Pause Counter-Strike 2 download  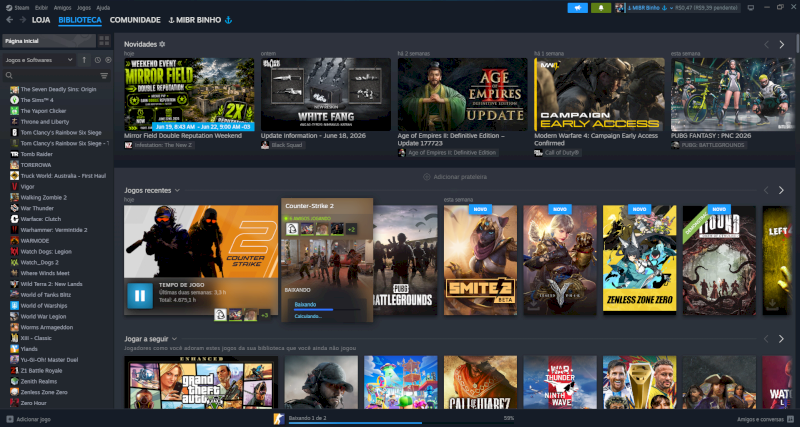pos(140,296)
